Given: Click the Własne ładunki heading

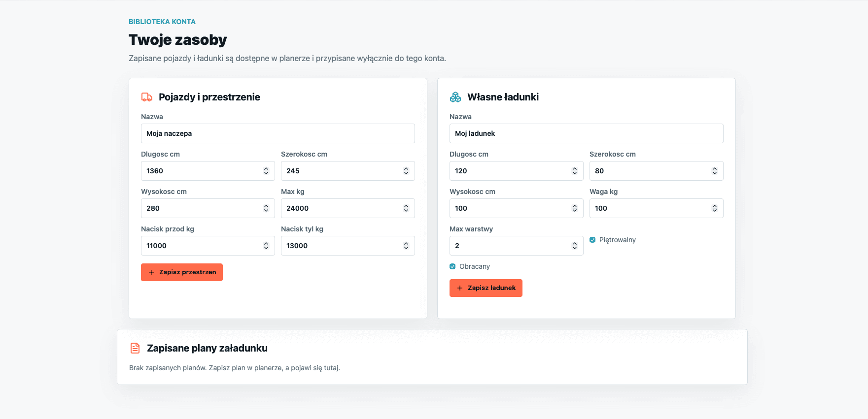Looking at the screenshot, I should pos(503,97).
